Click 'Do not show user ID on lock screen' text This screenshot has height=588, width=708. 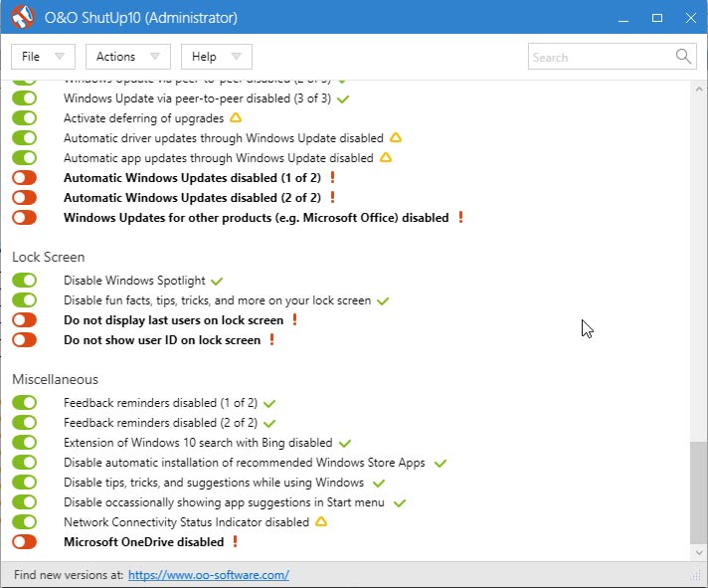point(162,340)
